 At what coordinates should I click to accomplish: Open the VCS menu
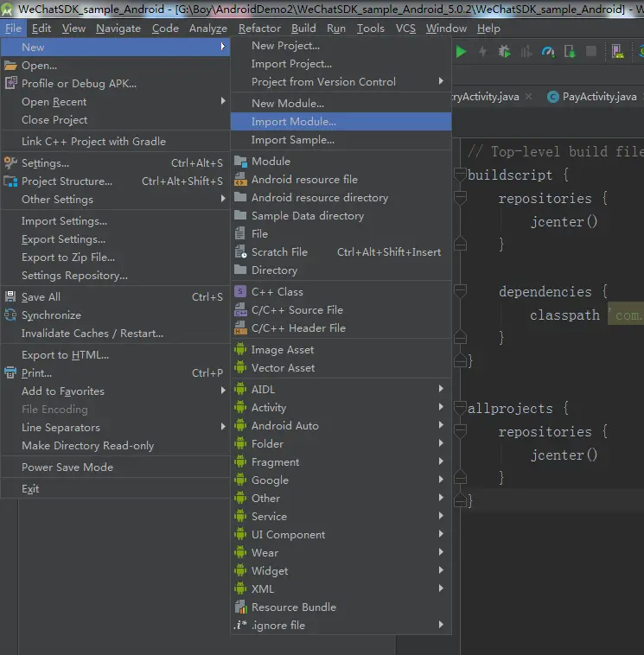point(405,29)
